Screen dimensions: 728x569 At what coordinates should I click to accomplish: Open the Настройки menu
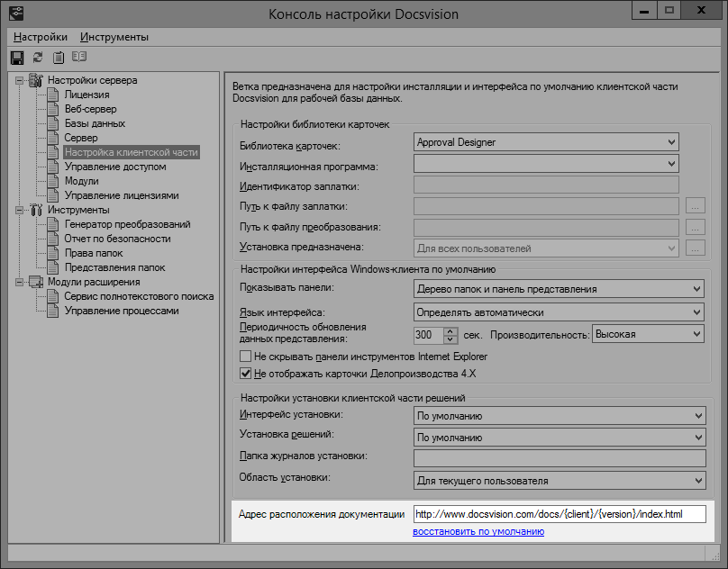tap(41, 37)
